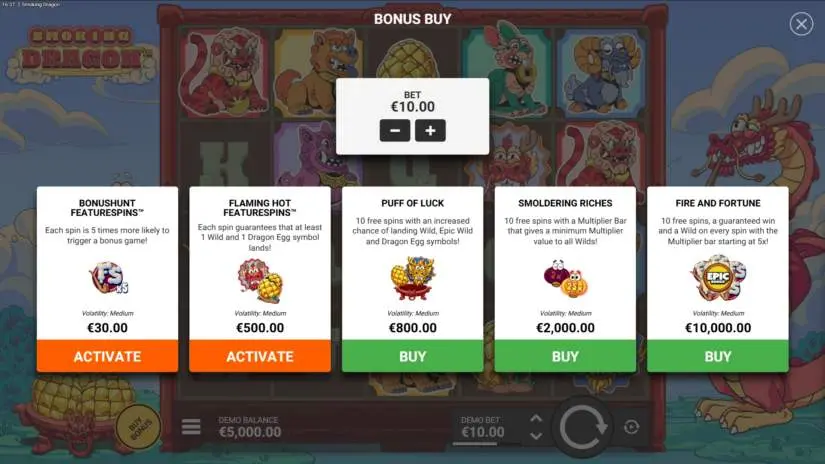Click the FS x5 BonusHunt icon
825x464 pixels.
108,278
